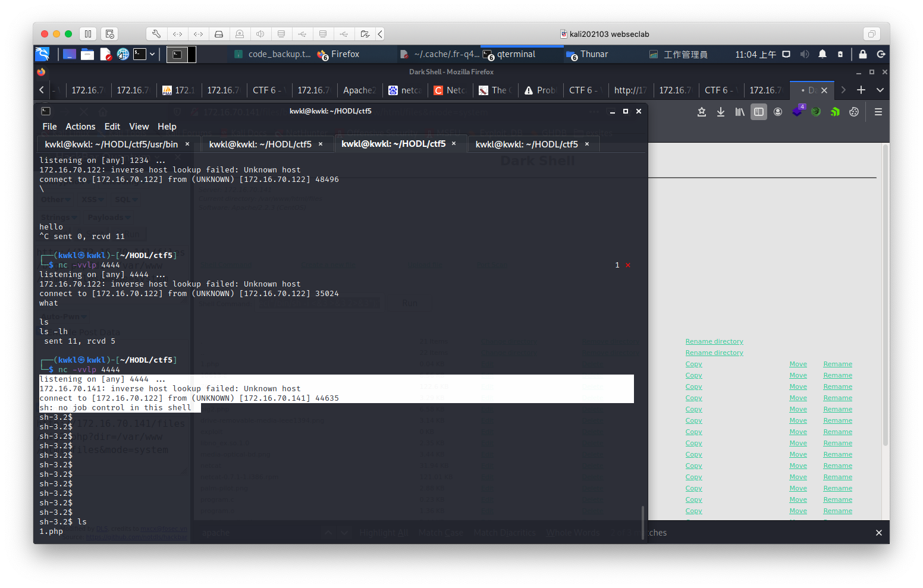The height and width of the screenshot is (588, 923).
Task: Select the 172.1 phpMyAdmin Firefox tab
Action: (178, 90)
